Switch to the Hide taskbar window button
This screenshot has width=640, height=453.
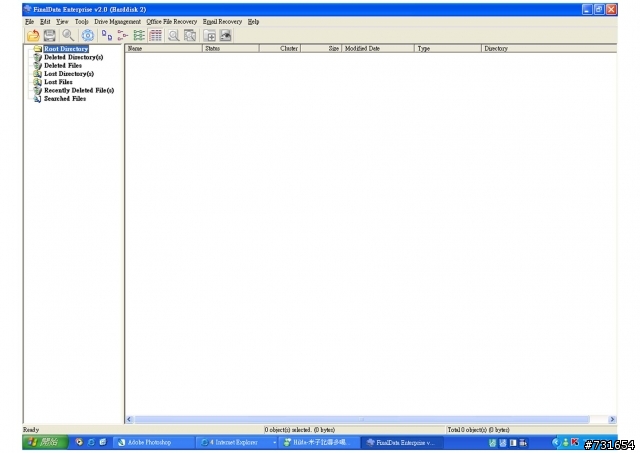pos(319,442)
